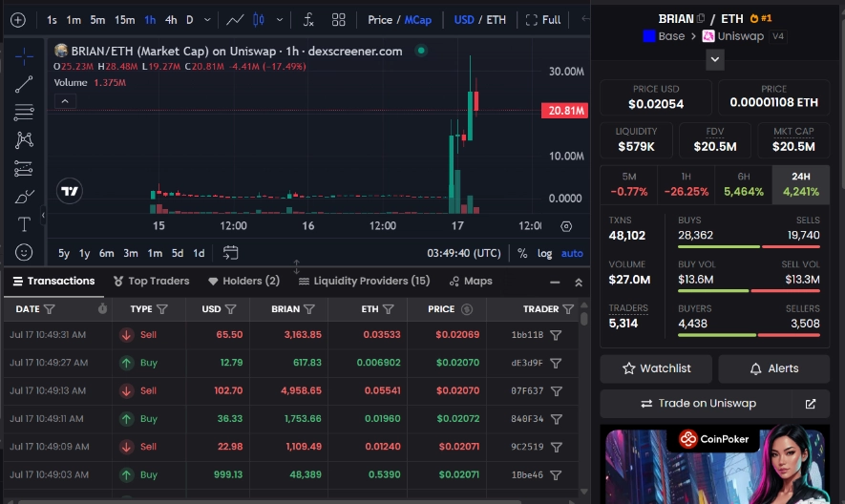
Task: Set chart range to 1y
Action: click(85, 253)
